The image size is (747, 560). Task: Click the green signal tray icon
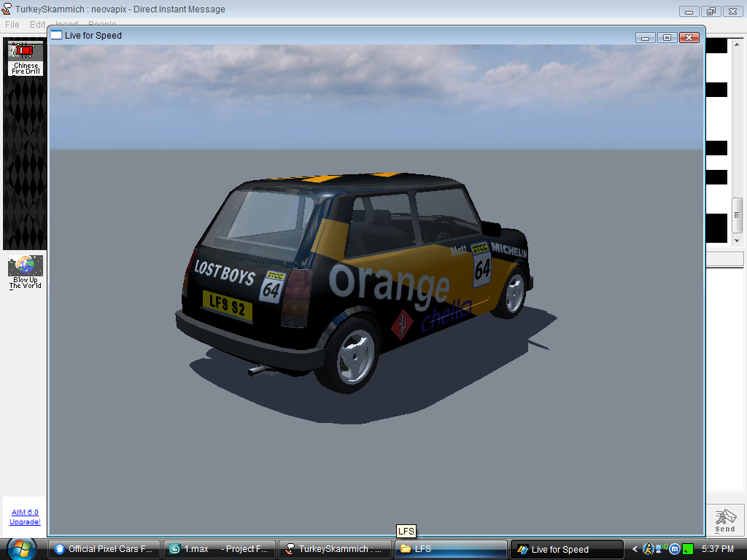[688, 549]
